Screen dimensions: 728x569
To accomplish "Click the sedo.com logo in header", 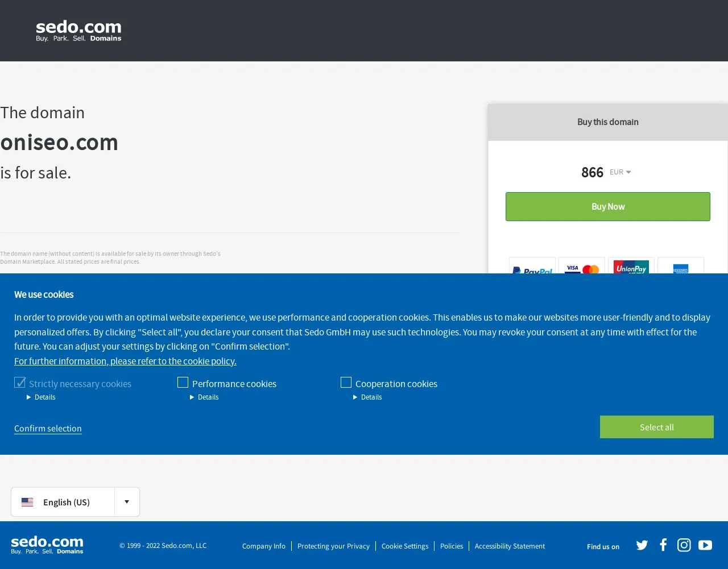I will [78, 31].
